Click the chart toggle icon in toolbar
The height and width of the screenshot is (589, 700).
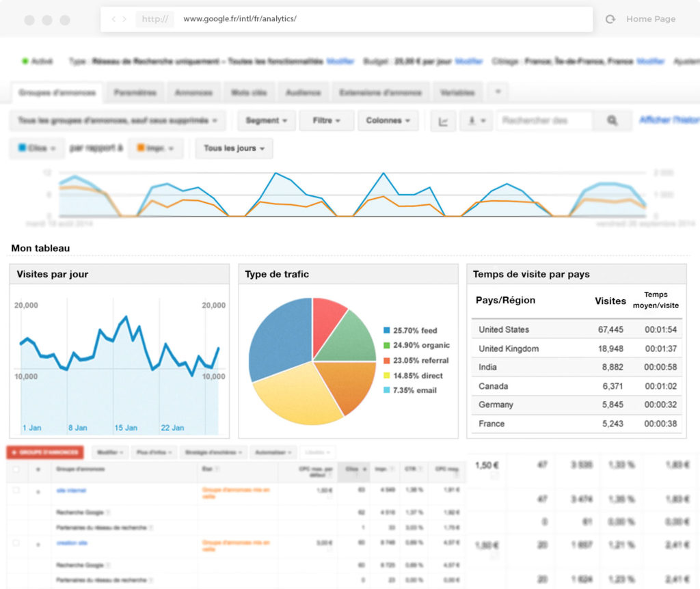(x=443, y=121)
